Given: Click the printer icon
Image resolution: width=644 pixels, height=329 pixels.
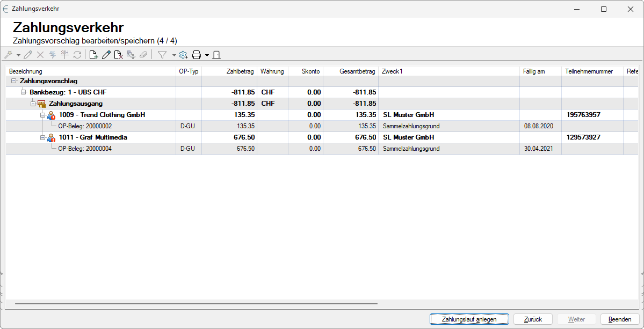Looking at the screenshot, I should (197, 55).
